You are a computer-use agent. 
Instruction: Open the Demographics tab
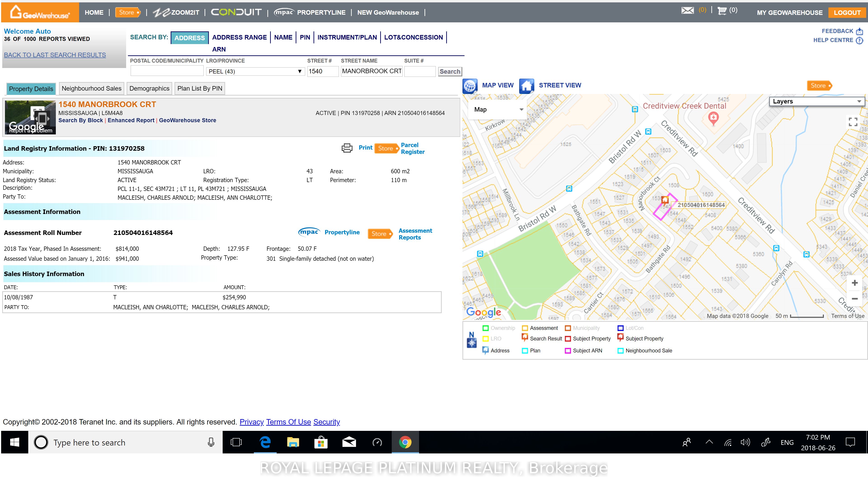coord(149,89)
